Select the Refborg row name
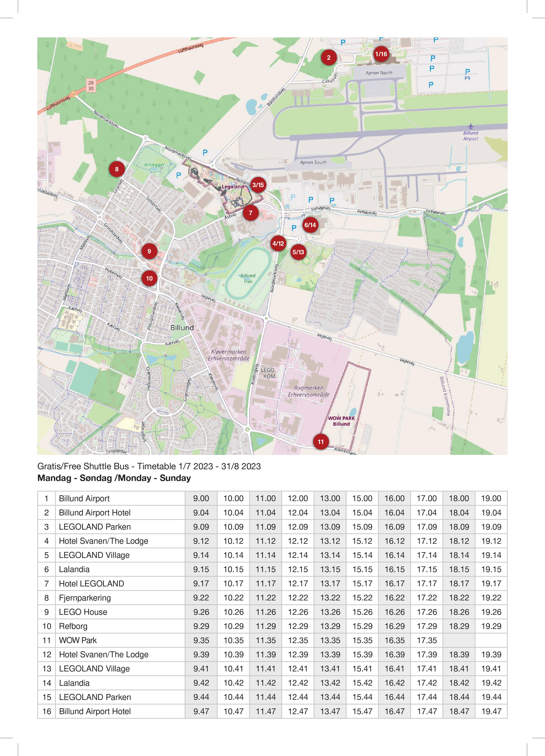The image size is (545, 756). (73, 626)
